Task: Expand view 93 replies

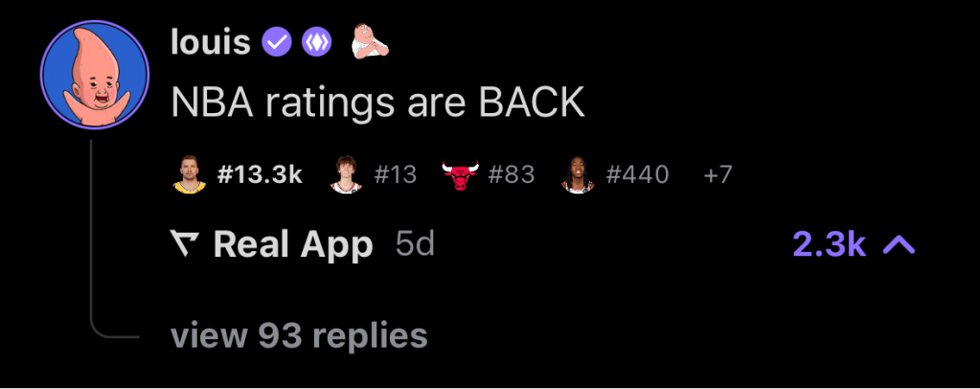Action: coord(299,335)
